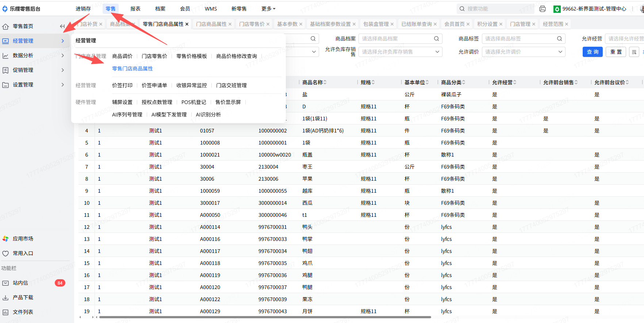Switch to the 门店管理 tab

pyautogui.click(x=520, y=24)
